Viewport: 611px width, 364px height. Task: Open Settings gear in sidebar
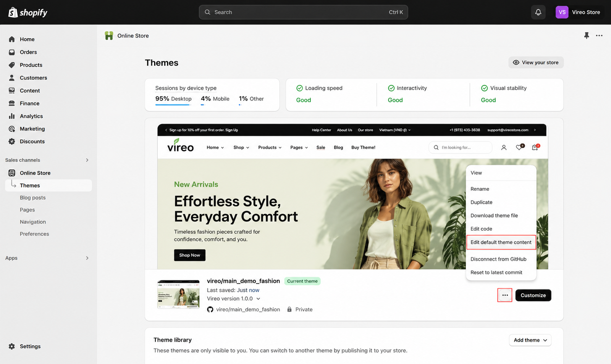pos(12,346)
